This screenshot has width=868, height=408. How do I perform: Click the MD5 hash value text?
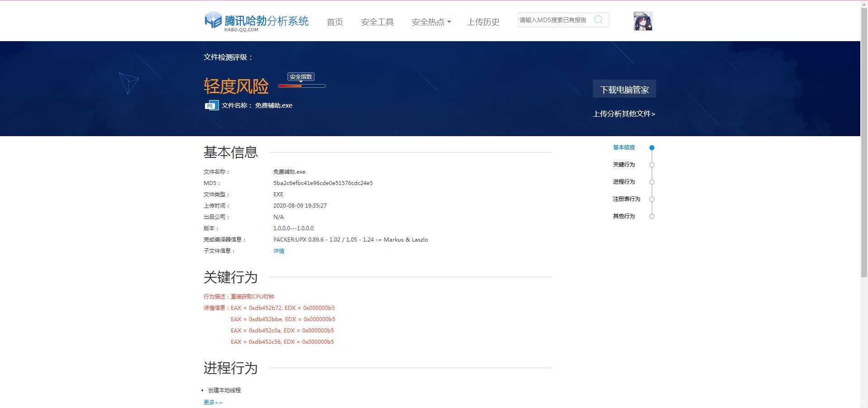(x=323, y=183)
